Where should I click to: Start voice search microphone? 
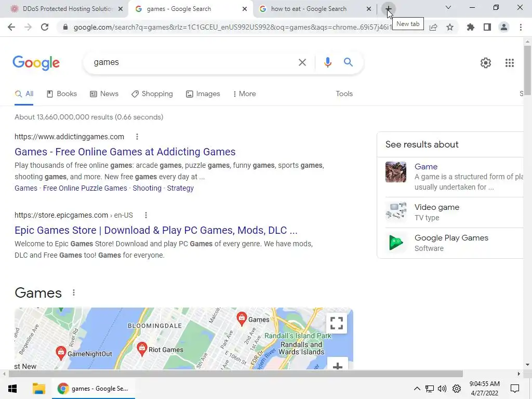pos(327,62)
